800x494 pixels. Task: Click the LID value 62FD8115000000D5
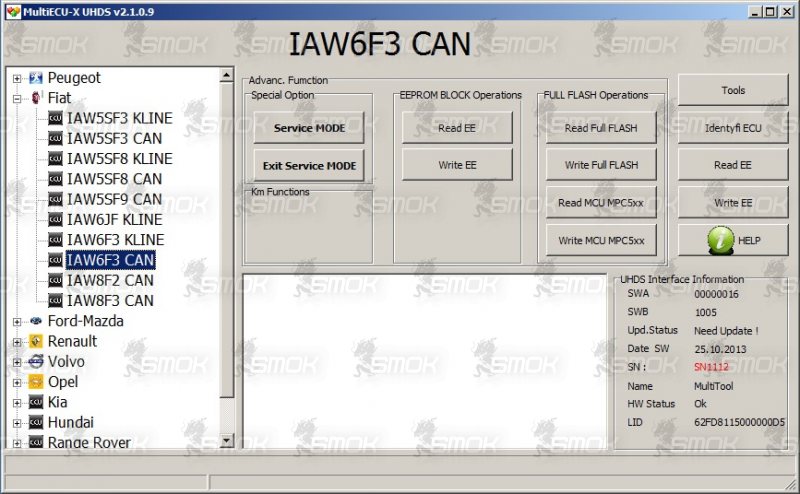coord(739,422)
